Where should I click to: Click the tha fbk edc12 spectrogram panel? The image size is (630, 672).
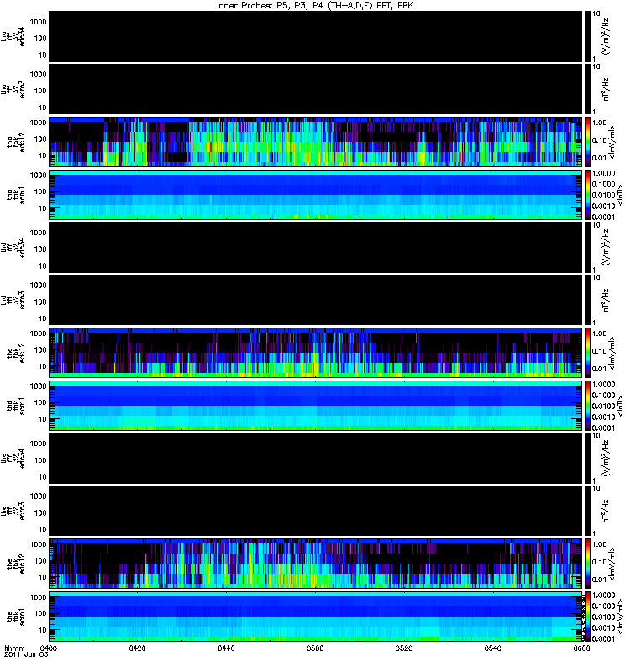tap(316, 142)
